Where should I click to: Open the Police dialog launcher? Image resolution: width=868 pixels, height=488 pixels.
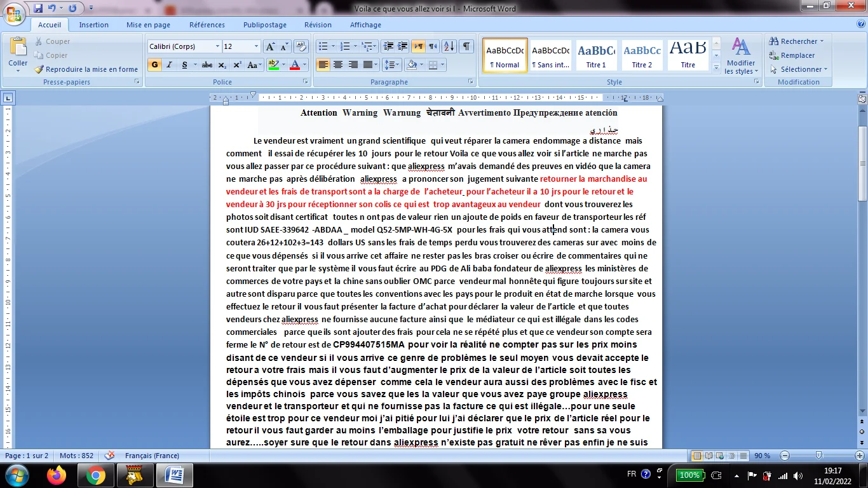tap(305, 82)
